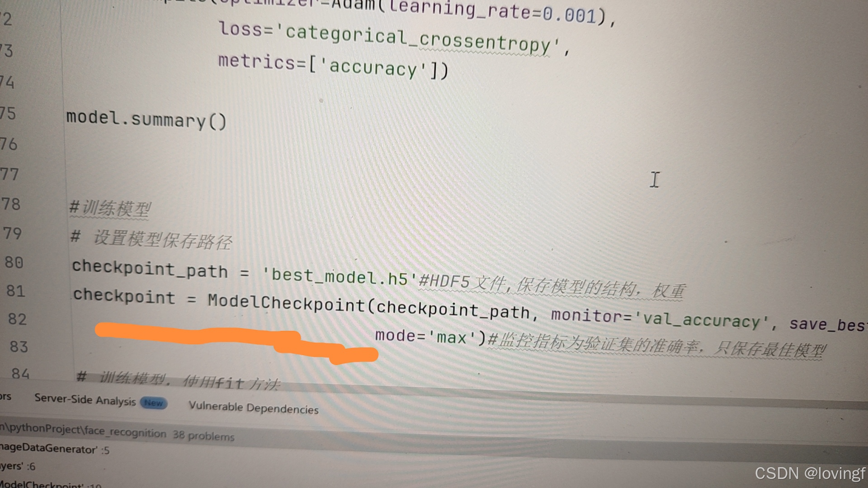The width and height of the screenshot is (868, 488).
Task: Click the partially visible 'ors' tab
Action: (5, 396)
